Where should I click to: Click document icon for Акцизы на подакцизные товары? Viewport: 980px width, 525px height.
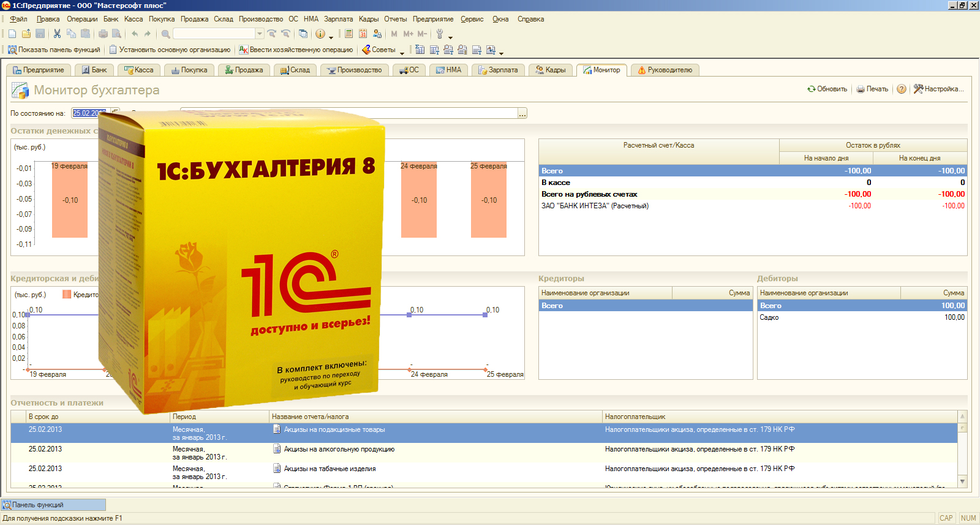(277, 429)
